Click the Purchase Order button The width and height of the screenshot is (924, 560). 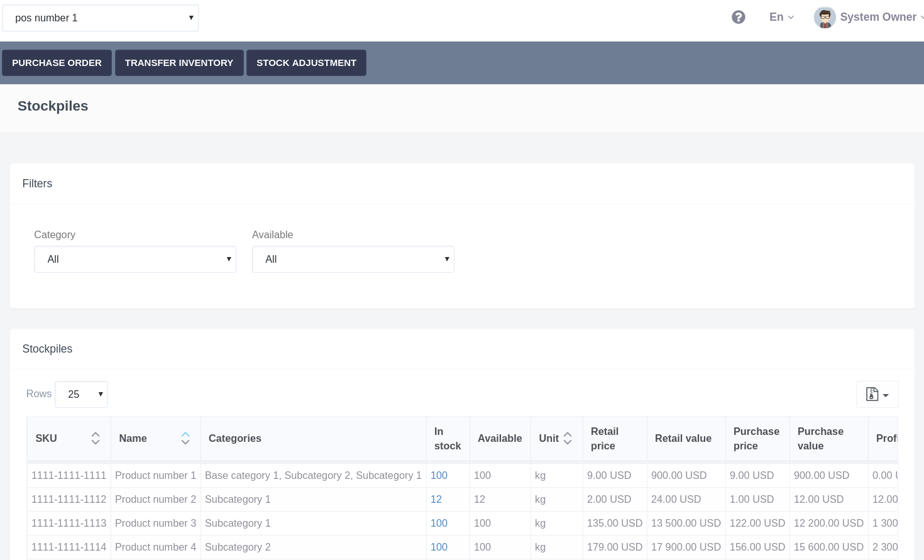(x=57, y=63)
